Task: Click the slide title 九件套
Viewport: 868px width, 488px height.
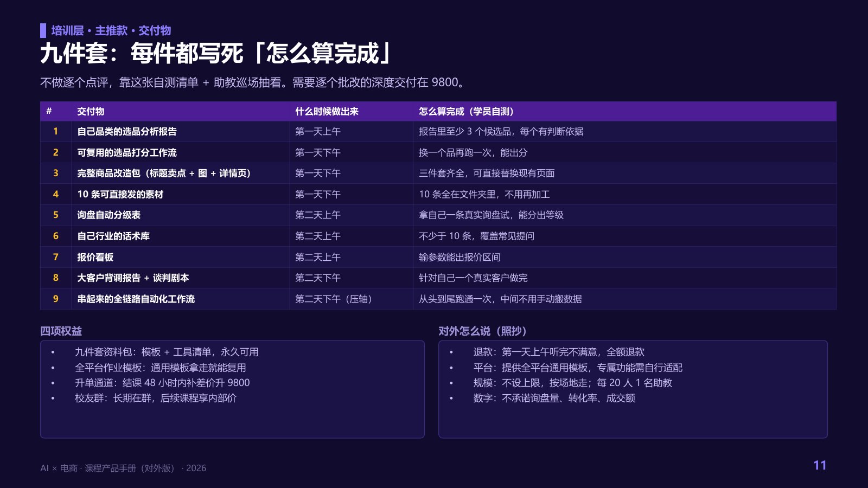Action: (x=216, y=53)
